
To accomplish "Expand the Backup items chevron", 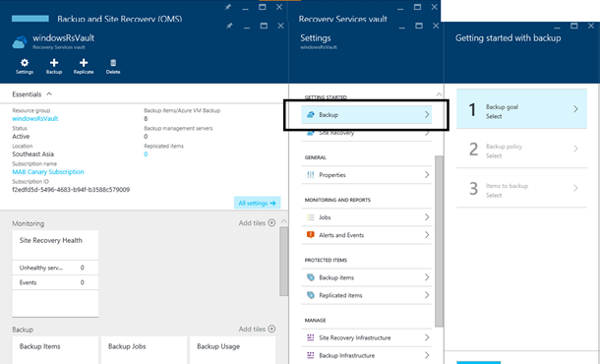I will coord(427,277).
